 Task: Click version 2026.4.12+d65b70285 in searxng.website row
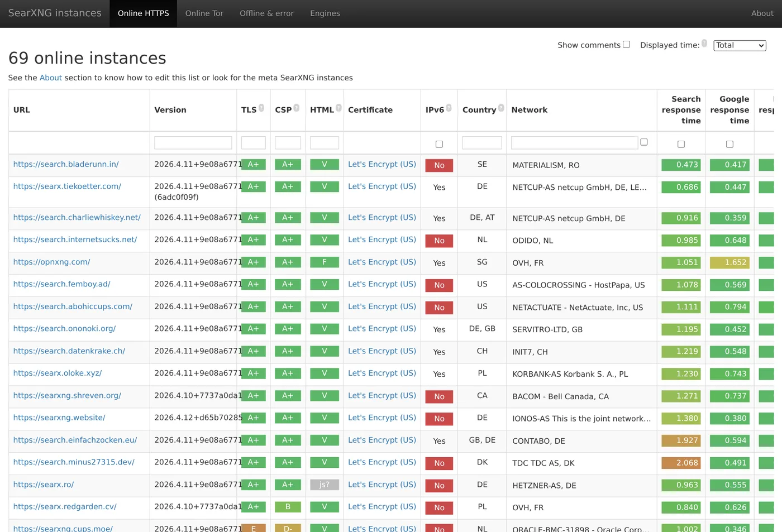(198, 418)
